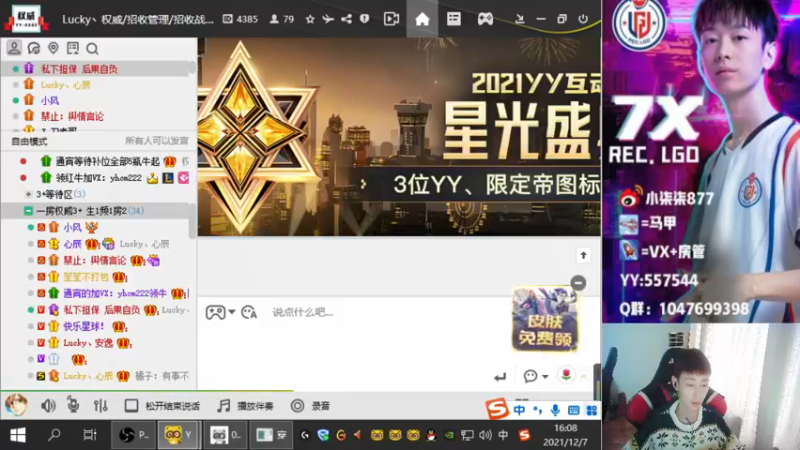
Task: Open the free skin promo thumbnail
Action: (x=544, y=319)
